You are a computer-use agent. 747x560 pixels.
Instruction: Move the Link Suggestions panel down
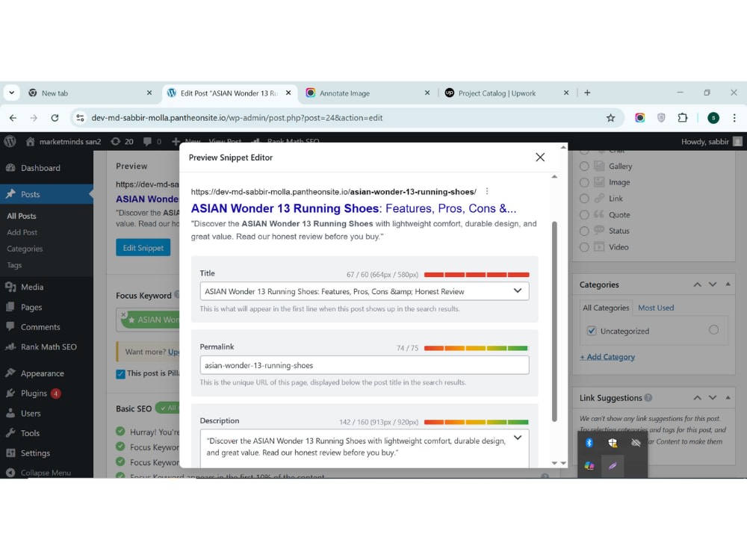713,398
